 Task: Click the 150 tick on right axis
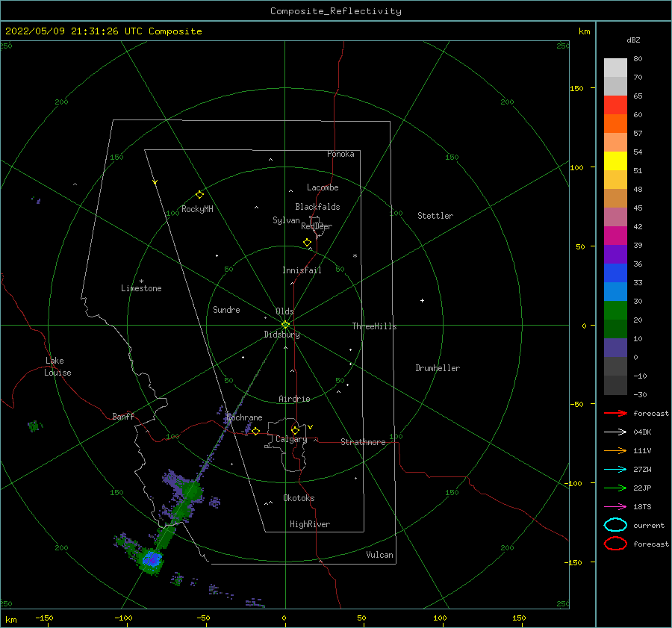click(576, 88)
